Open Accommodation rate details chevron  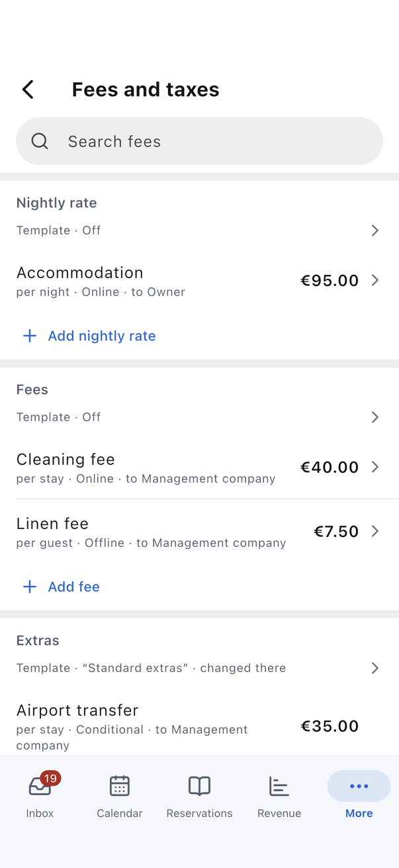375,280
